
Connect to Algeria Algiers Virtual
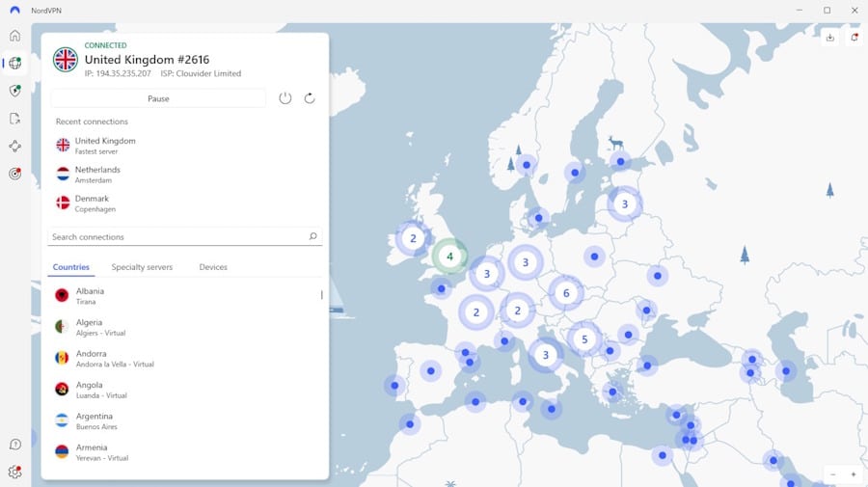pos(184,327)
